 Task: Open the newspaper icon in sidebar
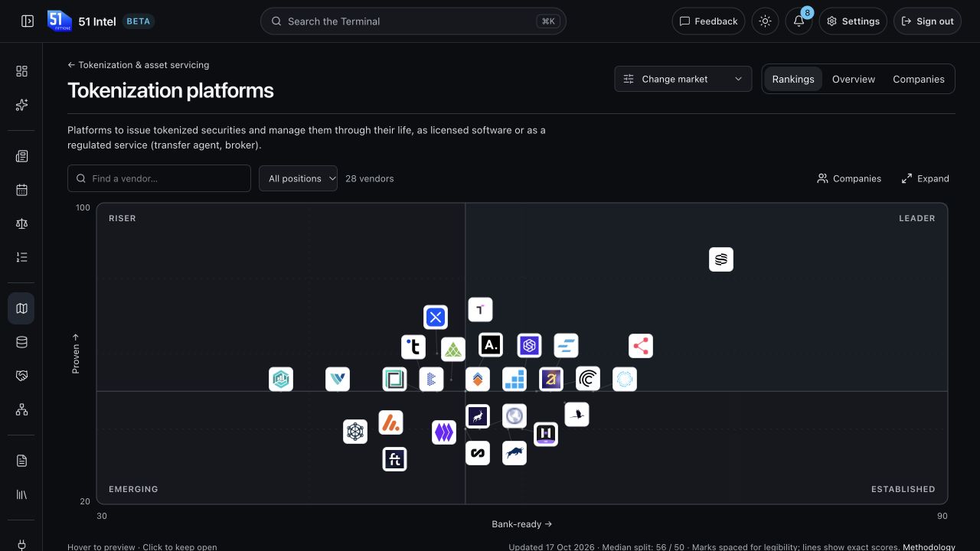point(21,156)
